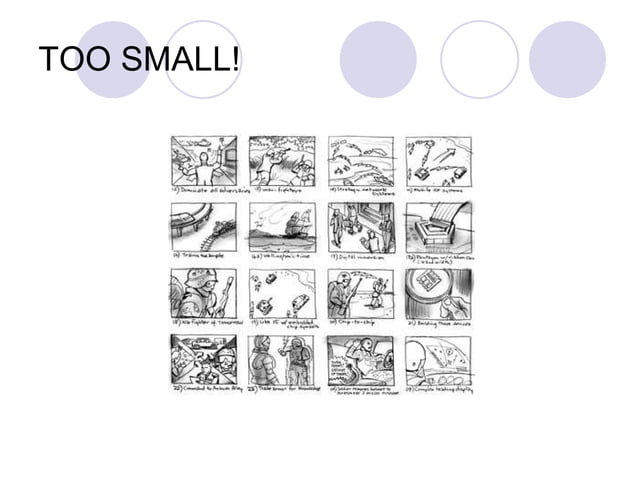This screenshot has height=478, width=638.
Task: Click the "TOO SMALL!" slide title
Action: pos(139,59)
